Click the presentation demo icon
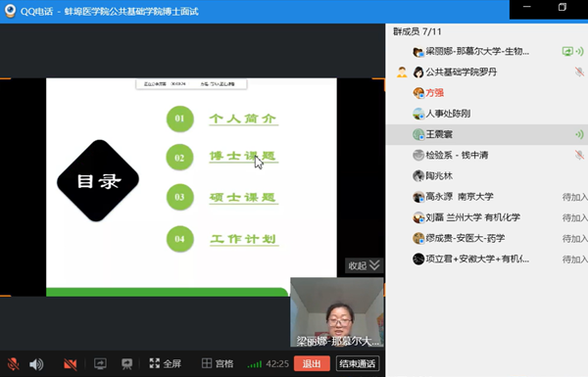Screen dimensions: 588x377 tap(126, 363)
